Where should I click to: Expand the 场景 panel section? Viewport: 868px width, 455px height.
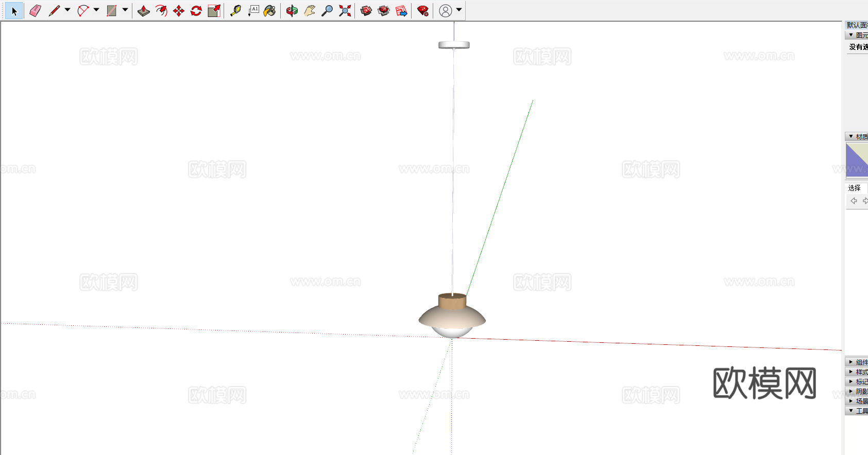tap(851, 401)
